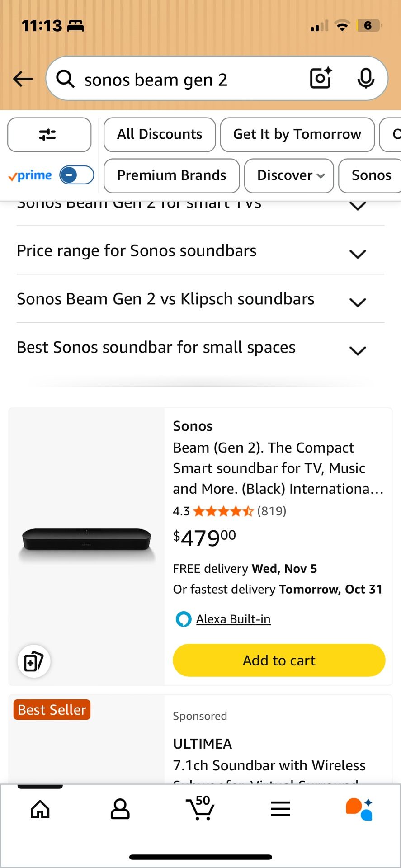Screen dimensions: 401x868
Task: Open the filters icon next to All Discounts
Action: coord(49,134)
